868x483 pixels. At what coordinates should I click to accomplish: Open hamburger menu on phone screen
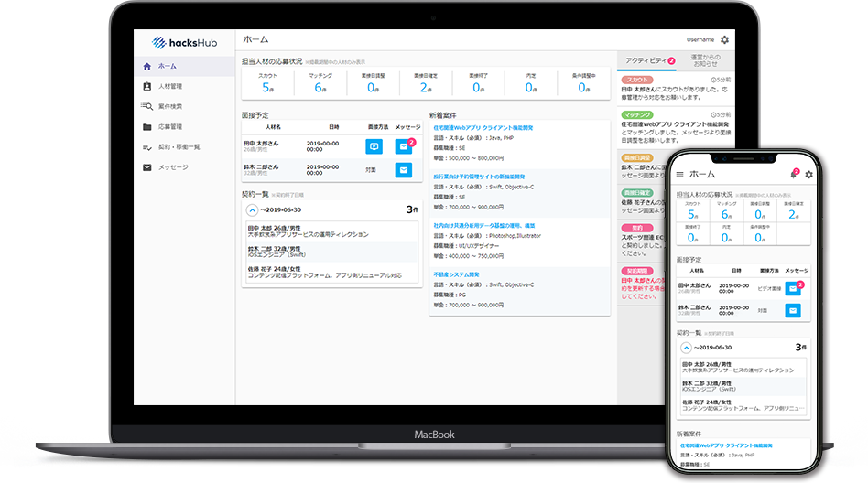tap(678, 174)
